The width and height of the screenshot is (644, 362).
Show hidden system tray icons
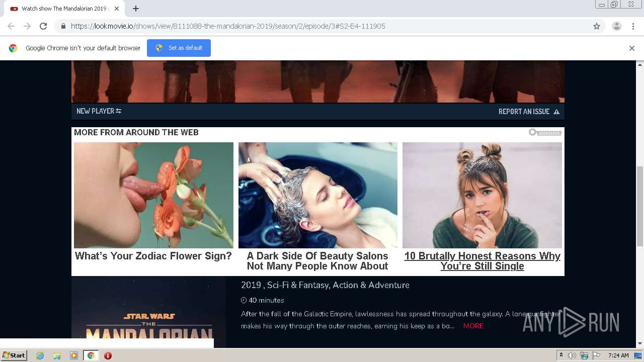pyautogui.click(x=561, y=355)
